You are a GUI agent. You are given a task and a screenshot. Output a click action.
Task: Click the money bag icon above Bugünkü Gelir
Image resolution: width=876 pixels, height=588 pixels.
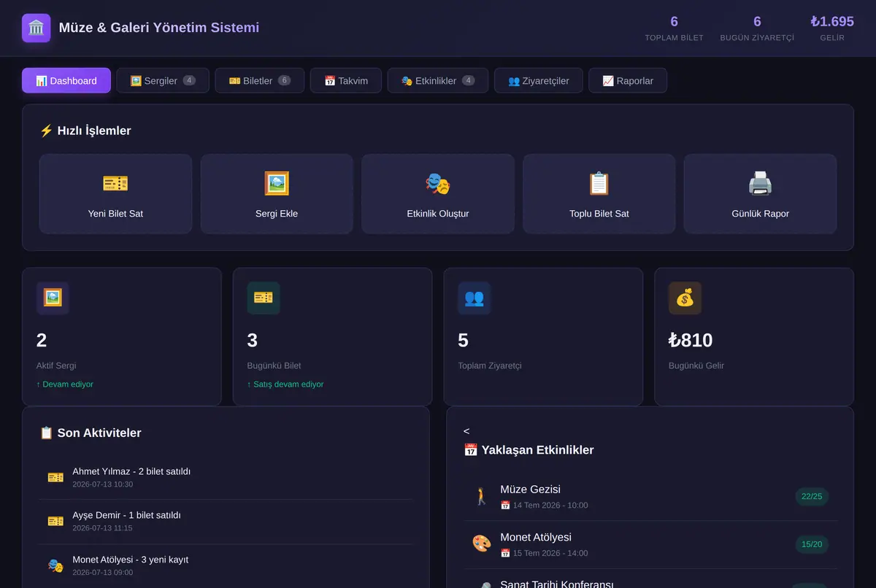click(685, 298)
